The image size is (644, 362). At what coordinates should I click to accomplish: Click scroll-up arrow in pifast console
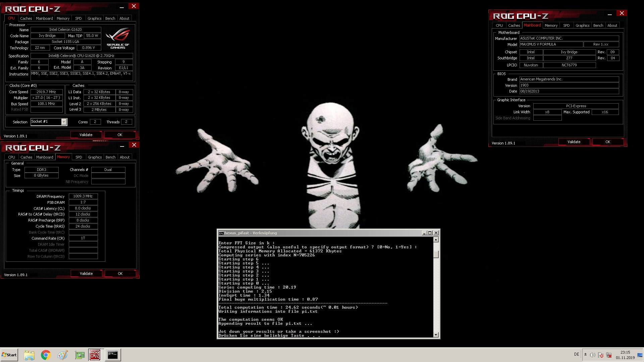tap(436, 240)
